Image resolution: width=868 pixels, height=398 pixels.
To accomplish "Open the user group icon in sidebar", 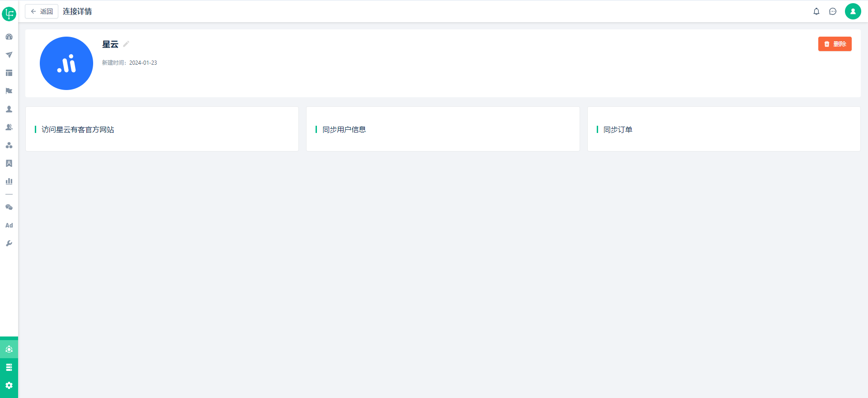I will pyautogui.click(x=9, y=127).
